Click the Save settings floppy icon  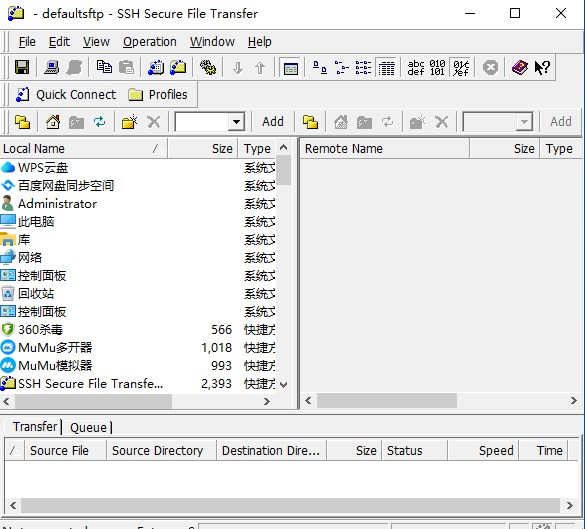click(x=22, y=68)
